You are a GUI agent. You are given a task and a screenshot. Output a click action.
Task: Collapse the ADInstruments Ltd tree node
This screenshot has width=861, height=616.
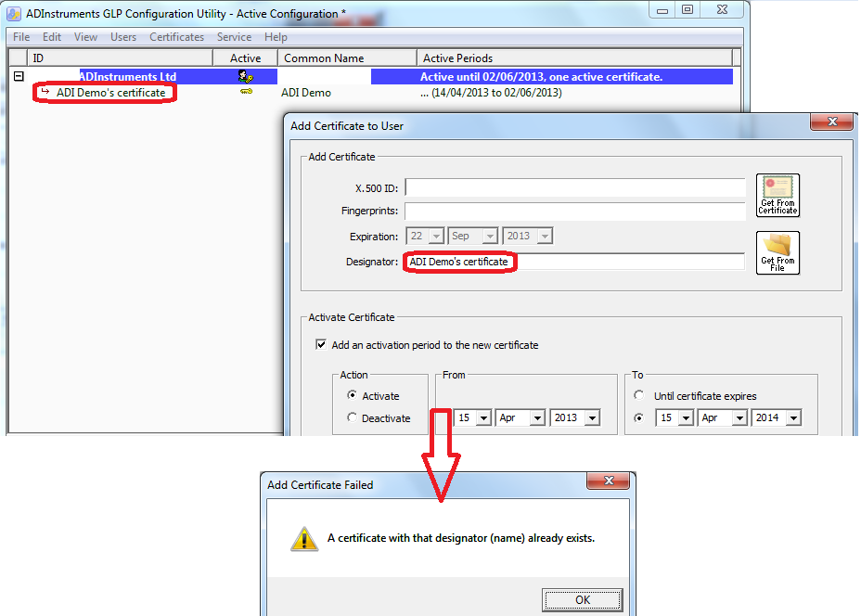19,77
